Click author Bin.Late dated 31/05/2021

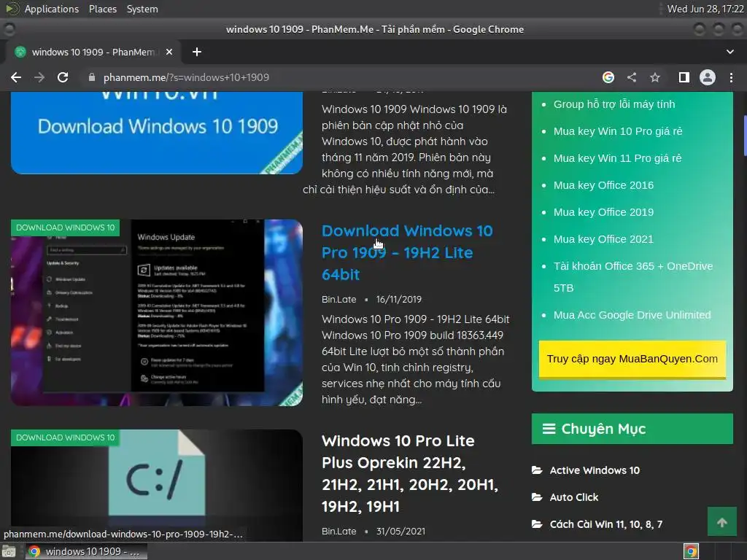(338, 531)
